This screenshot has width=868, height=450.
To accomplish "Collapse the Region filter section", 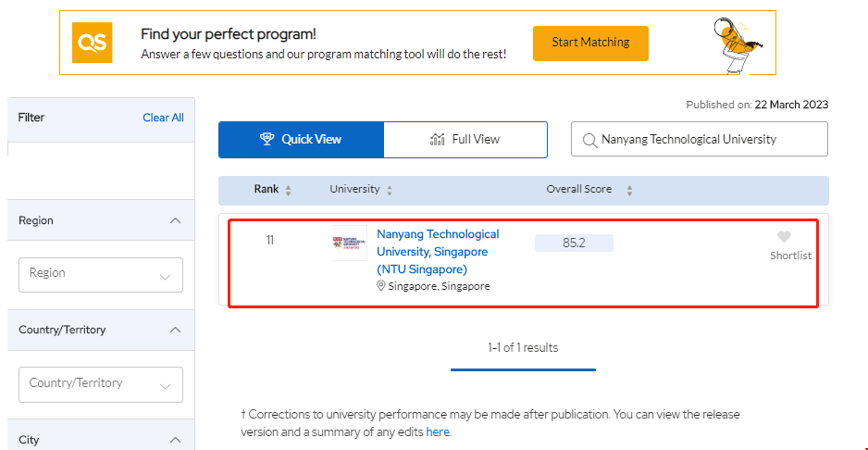I will 176,220.
